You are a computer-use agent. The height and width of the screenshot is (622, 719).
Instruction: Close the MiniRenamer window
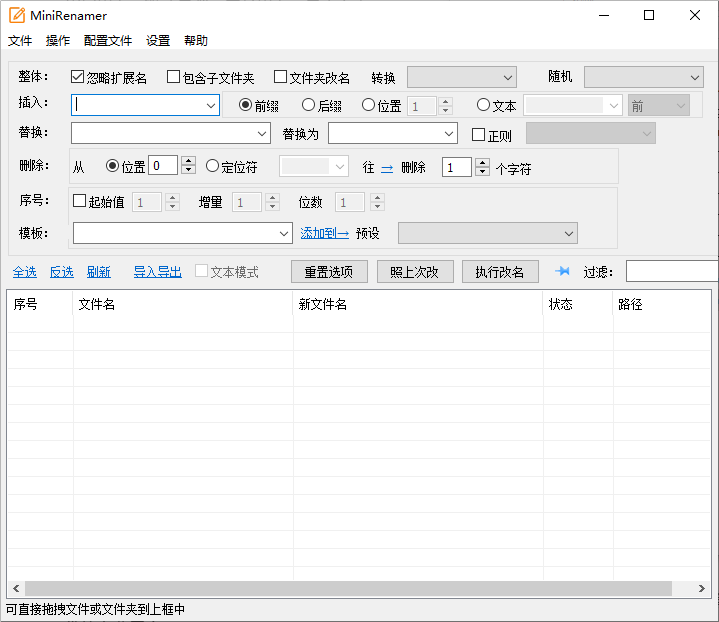coord(694,15)
